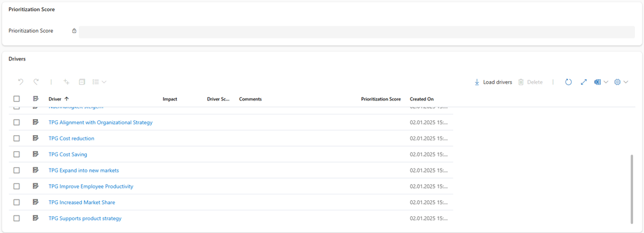This screenshot has width=644, height=233.
Task: Click edit icon for TPG Cost reduction
Action: [x=35, y=138]
